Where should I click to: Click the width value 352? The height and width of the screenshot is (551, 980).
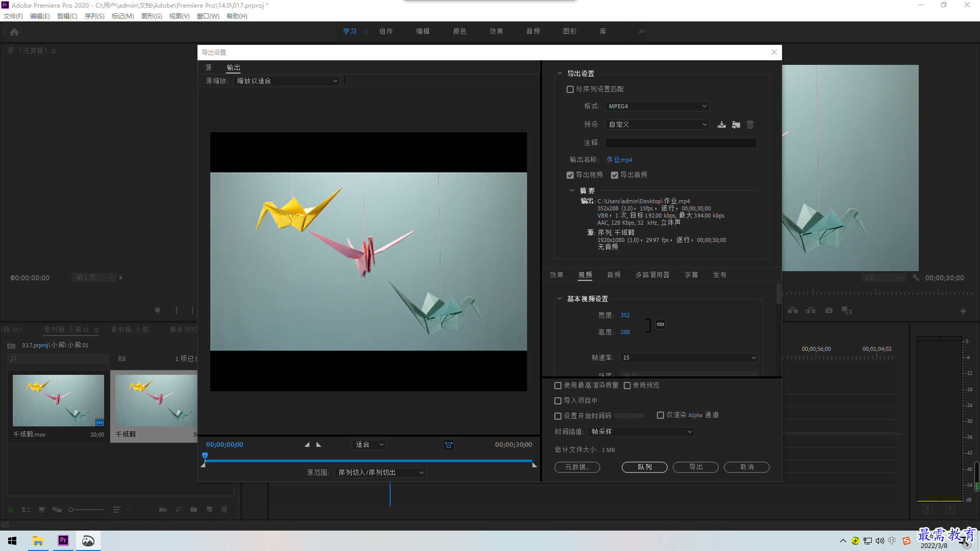[625, 316]
